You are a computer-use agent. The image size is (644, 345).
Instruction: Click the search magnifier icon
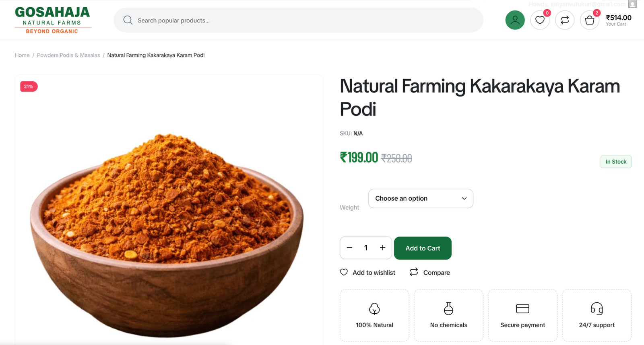coord(128,20)
